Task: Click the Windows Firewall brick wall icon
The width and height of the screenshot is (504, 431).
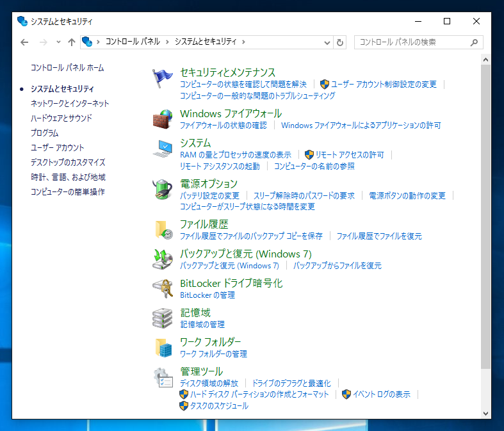Action: coord(163,119)
